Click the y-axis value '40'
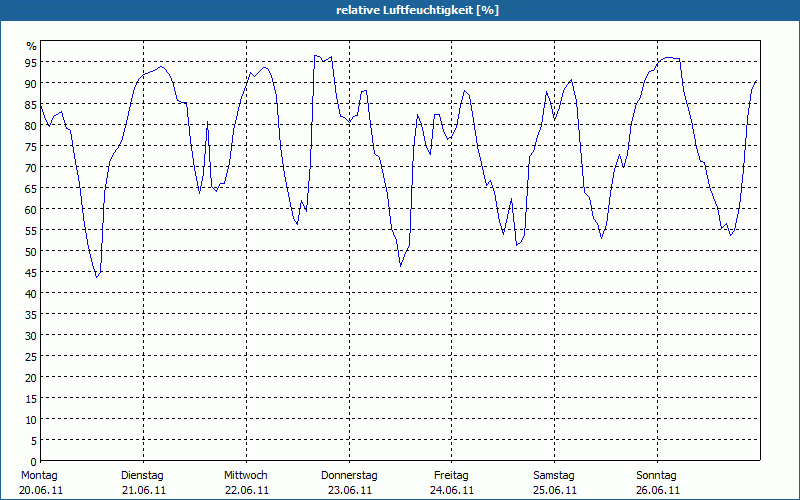This screenshot has height=500, width=800. (x=31, y=294)
